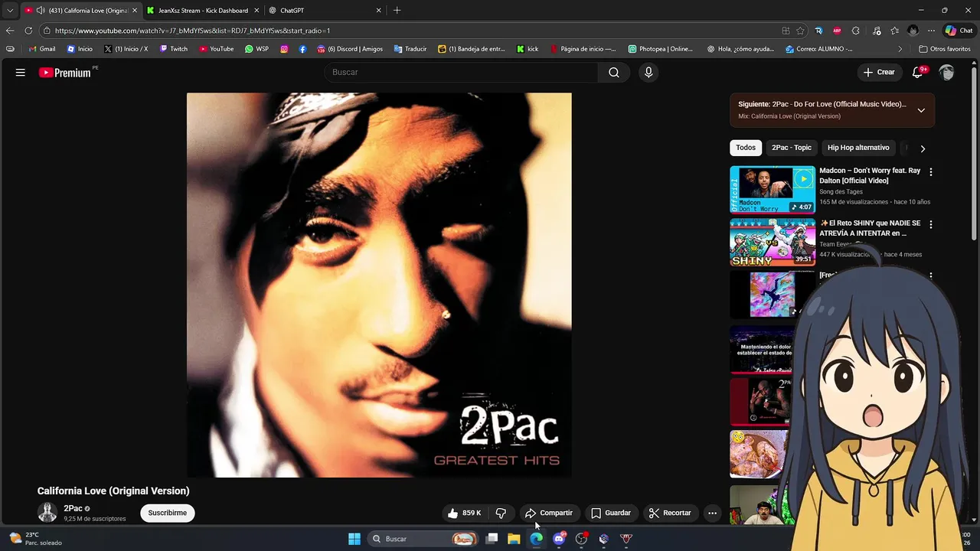Close the California Love tab

click(x=135, y=11)
